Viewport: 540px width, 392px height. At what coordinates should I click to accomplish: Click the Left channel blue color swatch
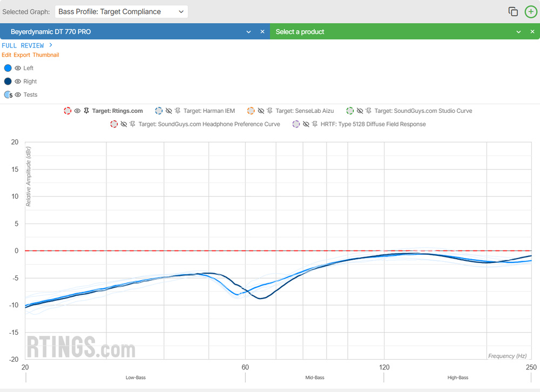[8, 68]
